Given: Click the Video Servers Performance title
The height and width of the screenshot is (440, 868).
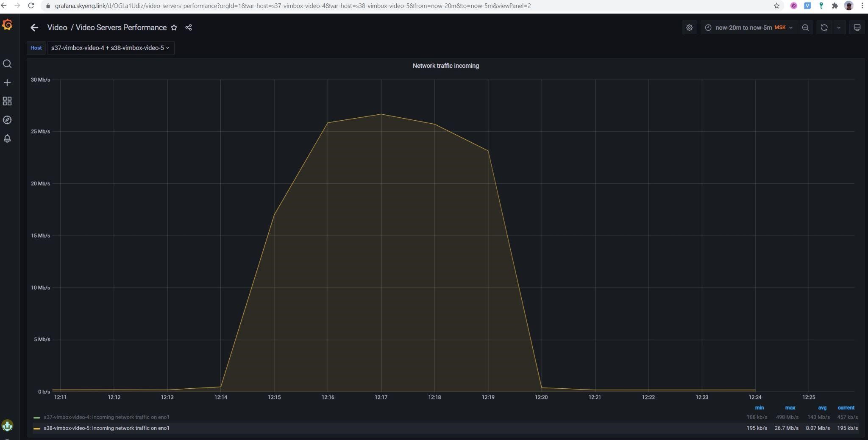Looking at the screenshot, I should (121, 28).
